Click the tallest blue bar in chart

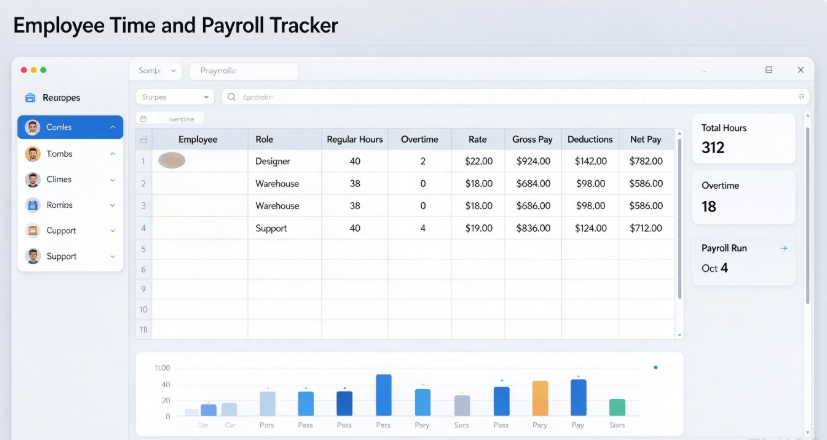384,395
